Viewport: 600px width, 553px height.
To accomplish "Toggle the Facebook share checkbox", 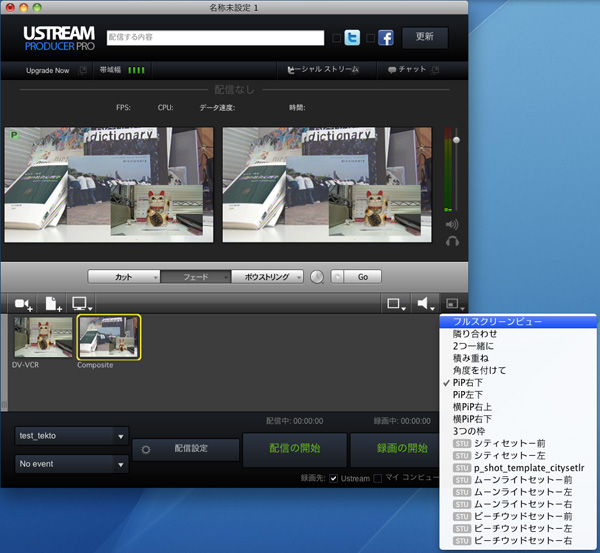I will [370, 39].
